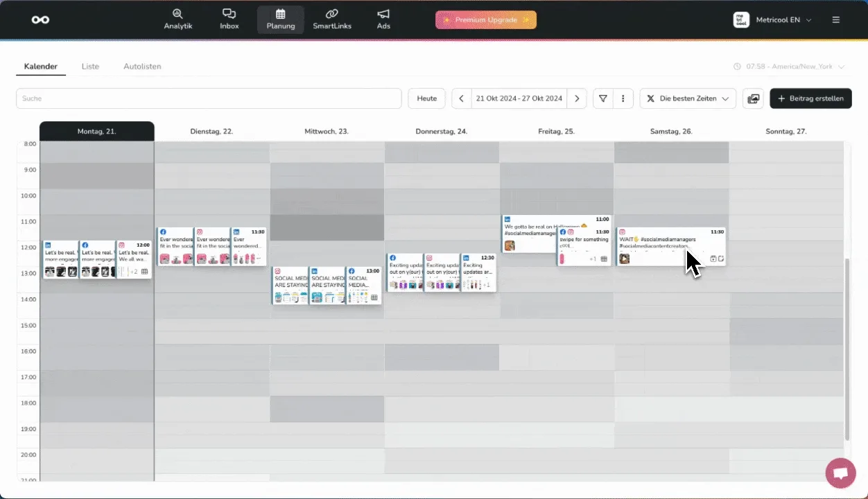Click the Beitrag erstellen button
The height and width of the screenshot is (499, 868).
click(x=810, y=98)
